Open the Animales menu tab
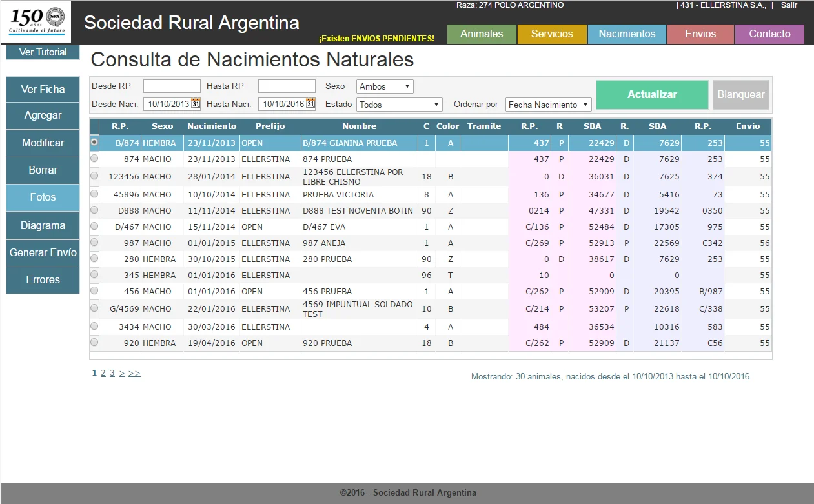This screenshot has height=504, width=814. pyautogui.click(x=482, y=34)
